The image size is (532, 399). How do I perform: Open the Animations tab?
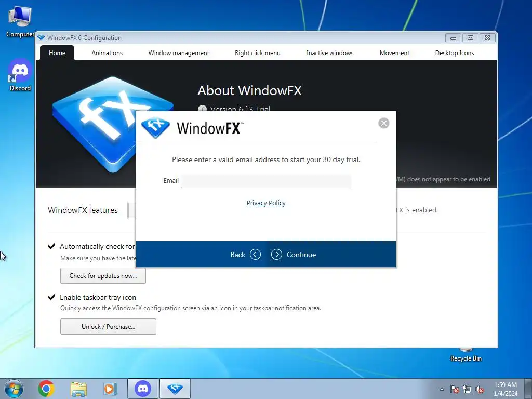click(107, 53)
